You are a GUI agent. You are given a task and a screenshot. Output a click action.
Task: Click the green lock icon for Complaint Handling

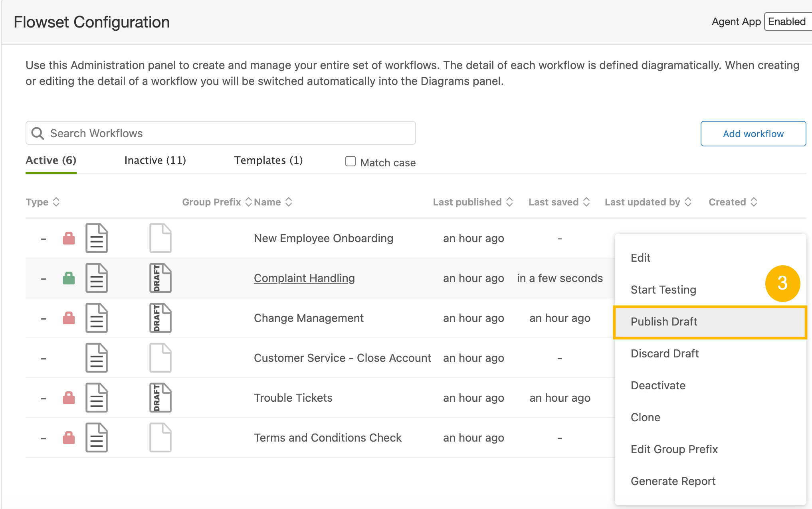click(x=69, y=278)
